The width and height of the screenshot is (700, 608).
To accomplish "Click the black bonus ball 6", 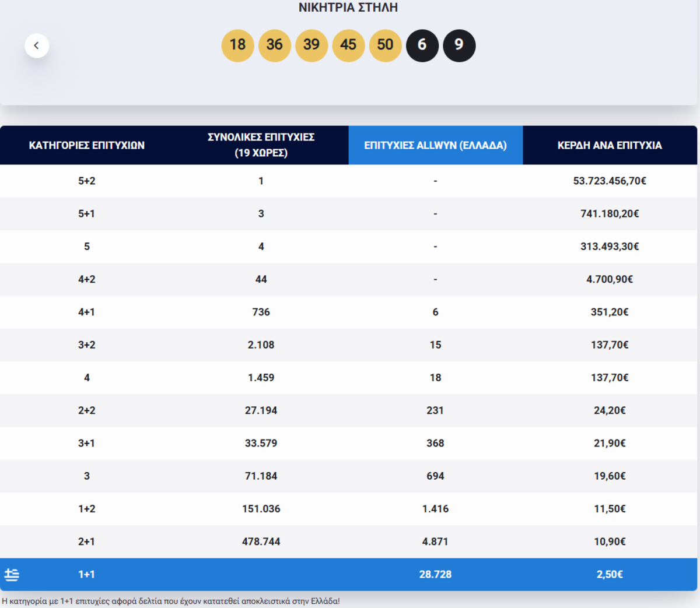I will [422, 45].
